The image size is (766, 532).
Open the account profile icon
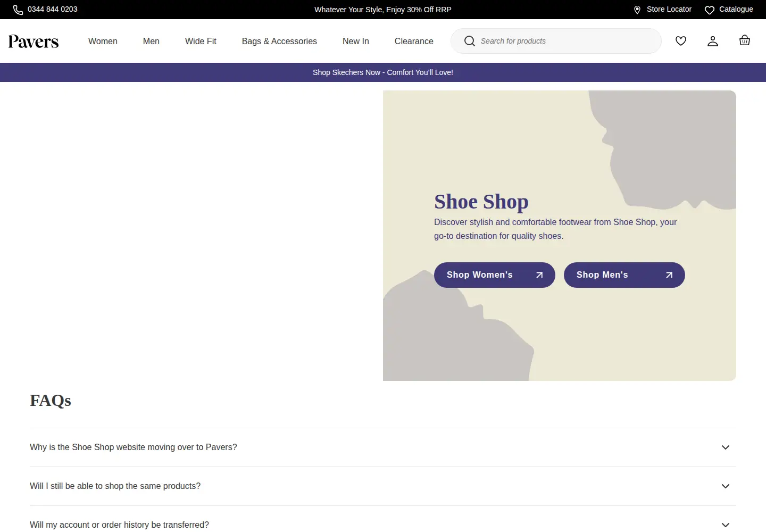(x=713, y=41)
